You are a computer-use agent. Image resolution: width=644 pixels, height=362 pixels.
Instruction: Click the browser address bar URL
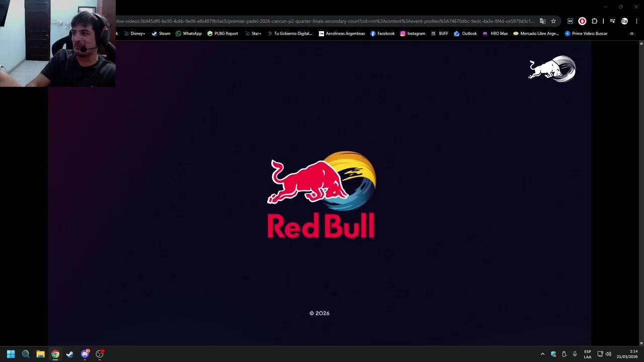coord(325,21)
